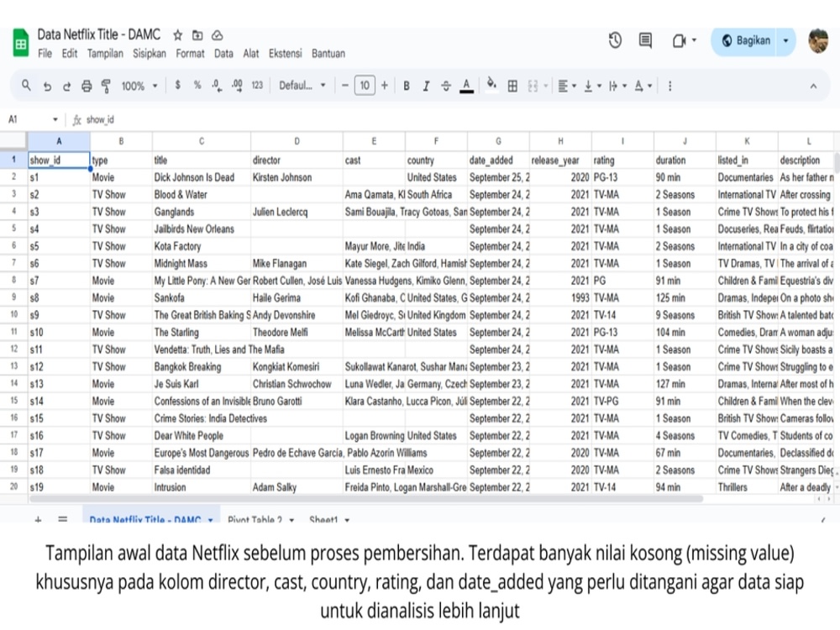The width and height of the screenshot is (840, 630).
Task: Merge cells icon
Action: tap(533, 86)
